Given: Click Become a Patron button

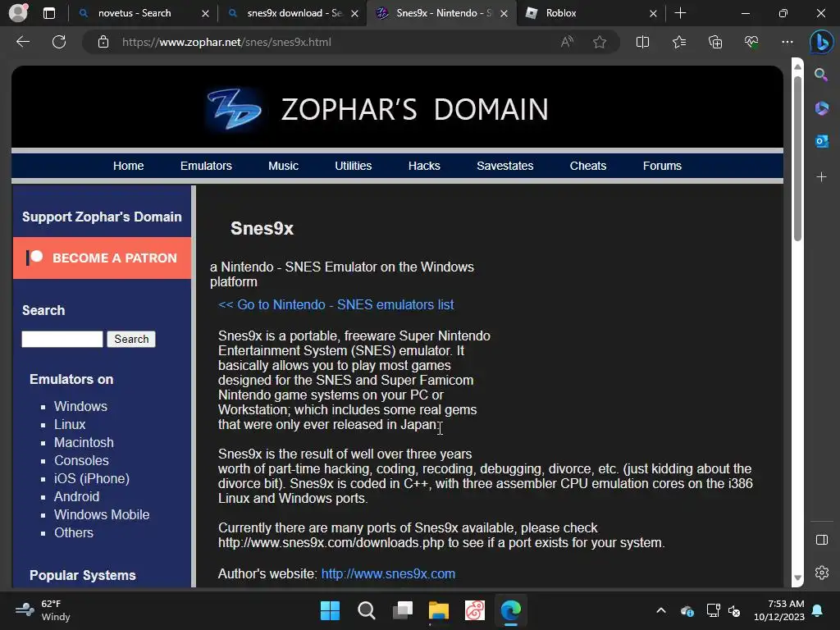Looking at the screenshot, I should tap(102, 258).
